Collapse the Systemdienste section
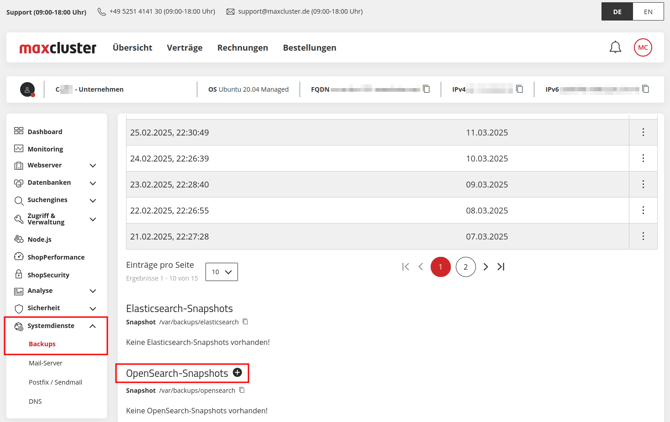The height and width of the screenshot is (422, 670). (93, 326)
